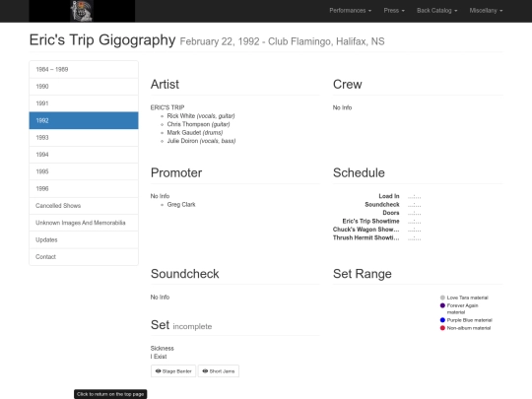
Task: Toggle the Stage Banter eye button
Action: [x=173, y=371]
